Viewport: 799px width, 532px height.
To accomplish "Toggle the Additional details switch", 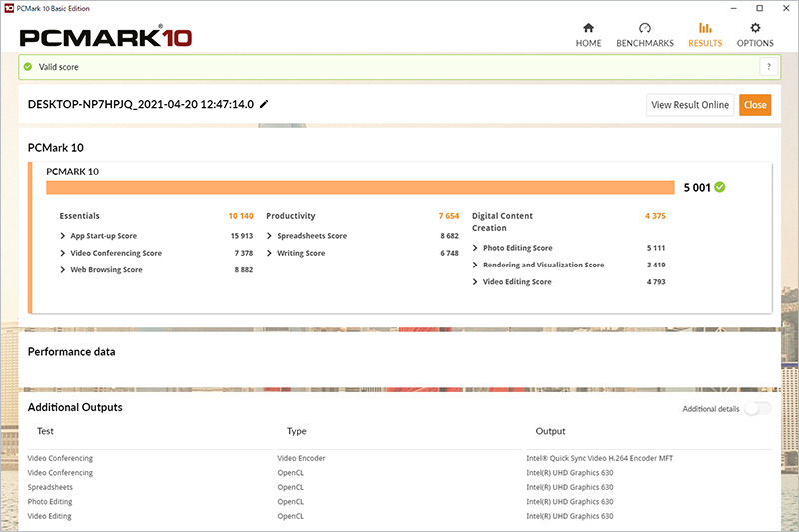I will coord(757,409).
